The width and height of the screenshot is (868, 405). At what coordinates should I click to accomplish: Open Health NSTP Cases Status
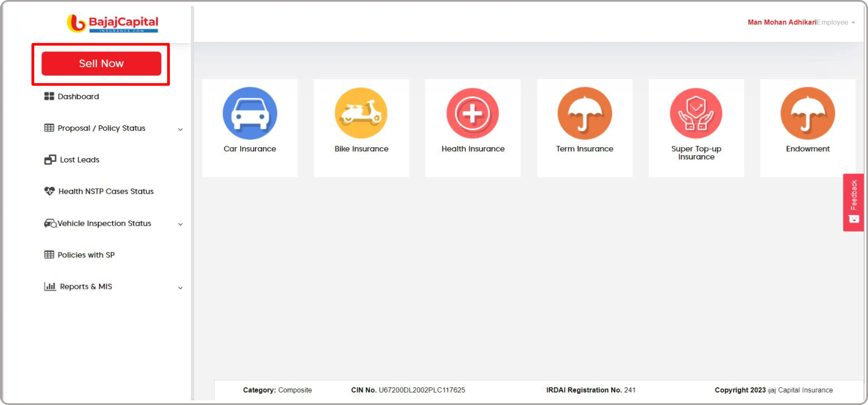click(x=106, y=191)
